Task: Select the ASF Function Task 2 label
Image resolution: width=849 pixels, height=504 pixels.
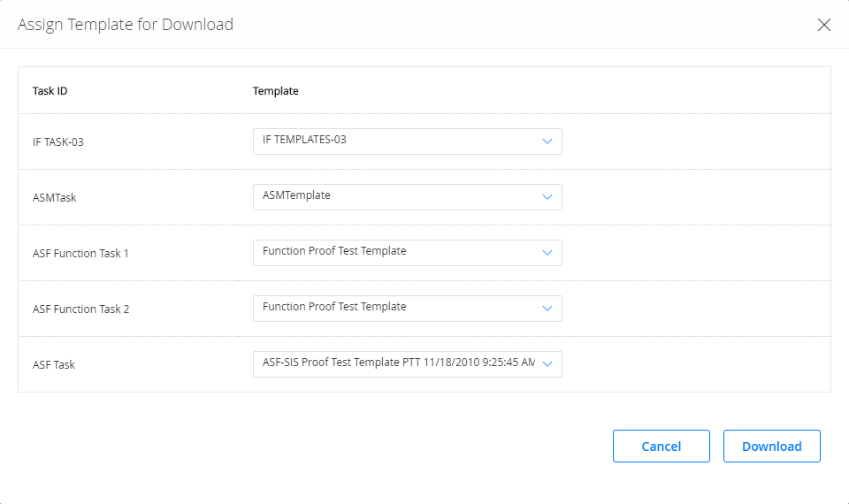Action: tap(80, 309)
